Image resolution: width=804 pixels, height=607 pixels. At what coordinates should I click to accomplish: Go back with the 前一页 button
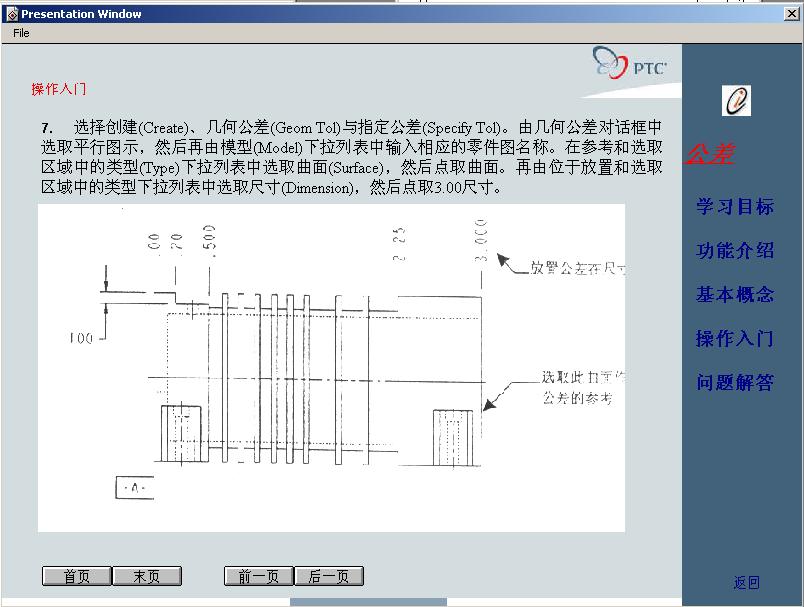(x=258, y=575)
